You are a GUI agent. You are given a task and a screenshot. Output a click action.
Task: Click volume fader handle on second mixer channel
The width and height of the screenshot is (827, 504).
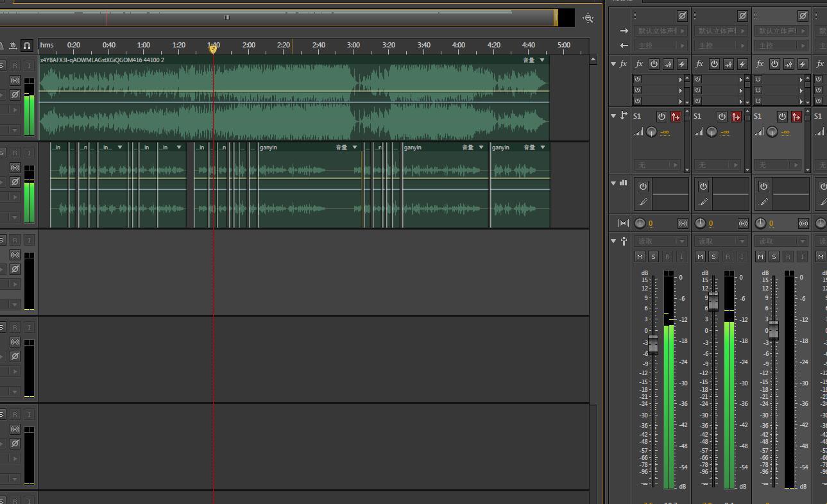tap(713, 301)
